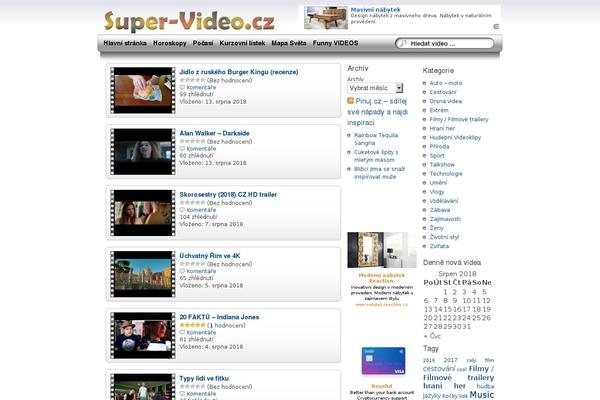Open Skorosestry (2018) CZ HD trailer link
The height and width of the screenshot is (400, 600).
coord(228,194)
